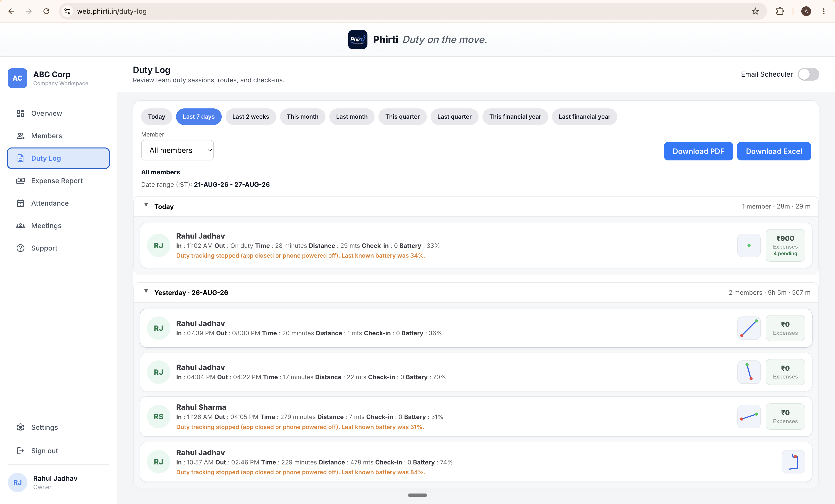Open the route thumbnail for Rahul Sharma's entry
Viewport: 835px width, 504px height.
(x=749, y=417)
